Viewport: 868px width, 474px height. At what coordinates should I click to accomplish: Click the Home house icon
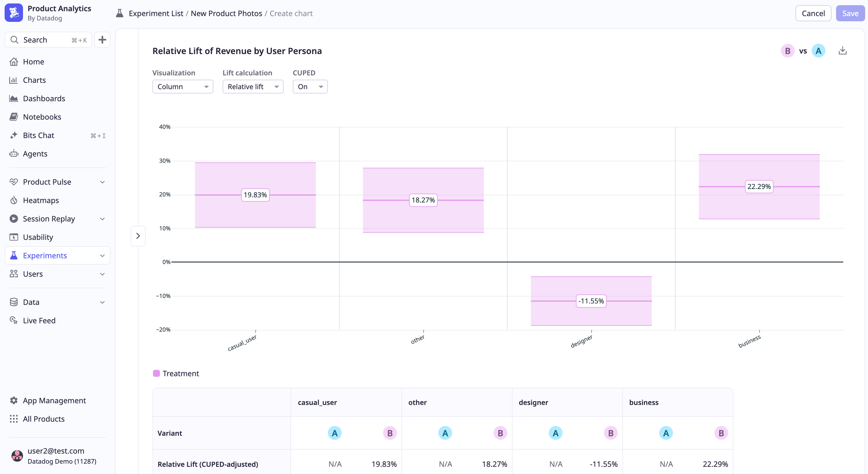point(14,62)
